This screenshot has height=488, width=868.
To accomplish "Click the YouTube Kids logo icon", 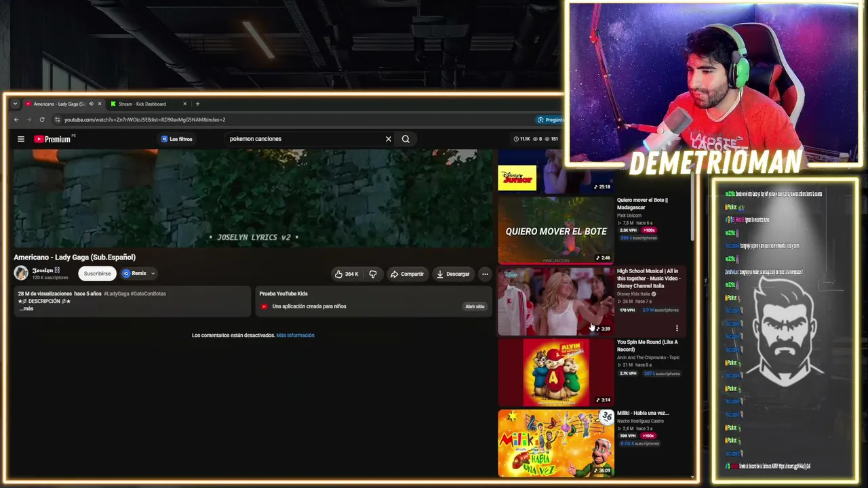I will [264, 306].
